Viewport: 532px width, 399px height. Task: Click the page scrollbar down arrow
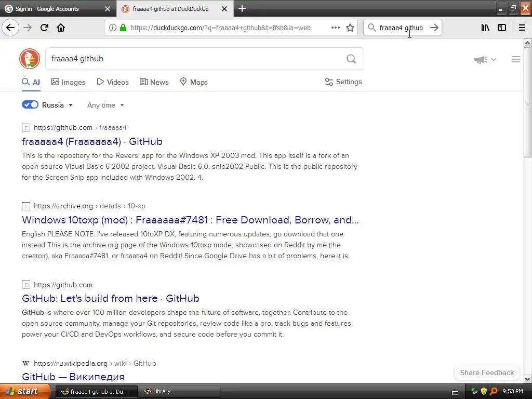(x=527, y=379)
